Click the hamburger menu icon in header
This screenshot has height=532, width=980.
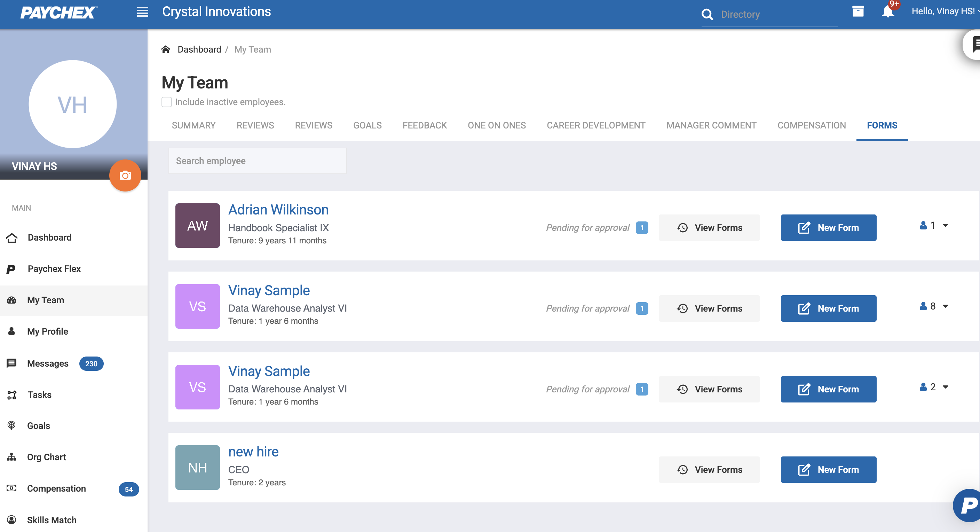click(x=142, y=12)
